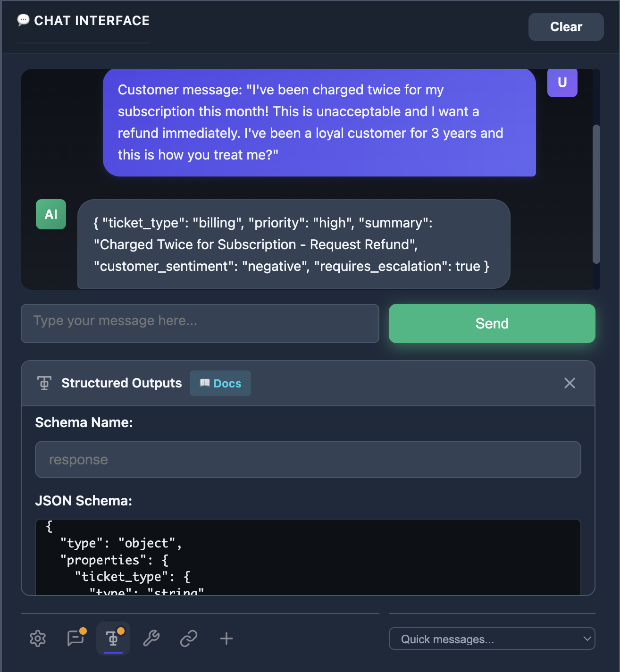Click the plus icon in bottom toolbar
The image size is (620, 672).
(226, 638)
